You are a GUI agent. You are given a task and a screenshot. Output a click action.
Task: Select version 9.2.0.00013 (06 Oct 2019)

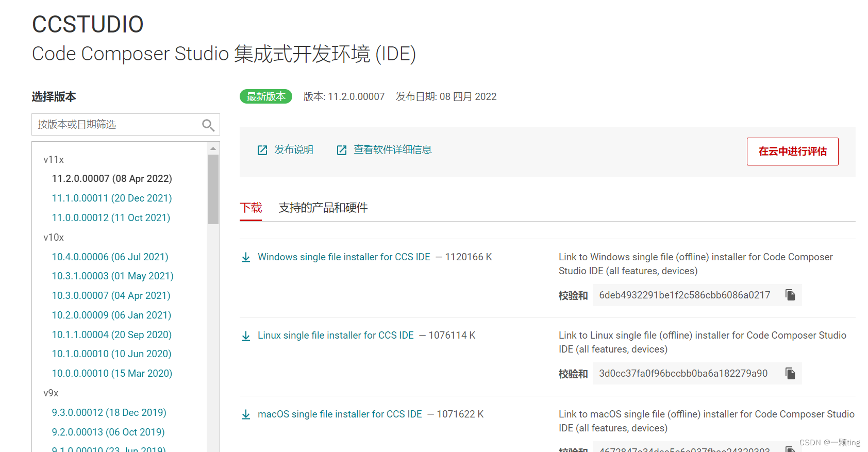click(108, 432)
